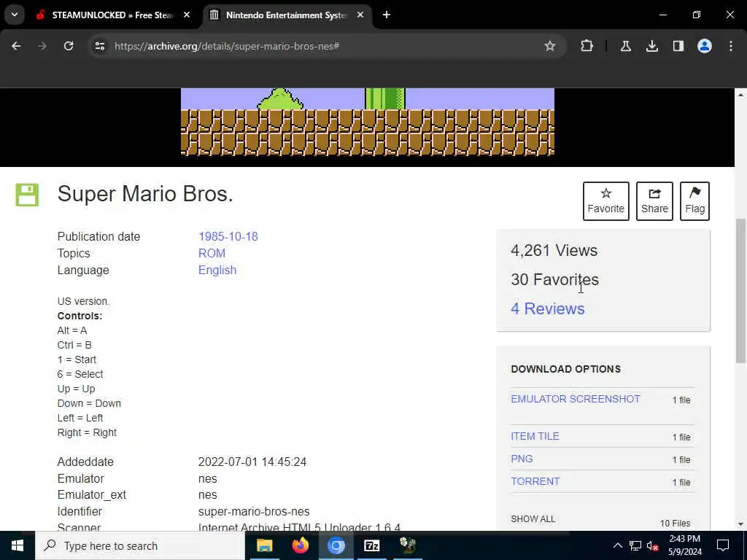Open File Explorer from the taskbar
The height and width of the screenshot is (560, 747).
point(264,545)
